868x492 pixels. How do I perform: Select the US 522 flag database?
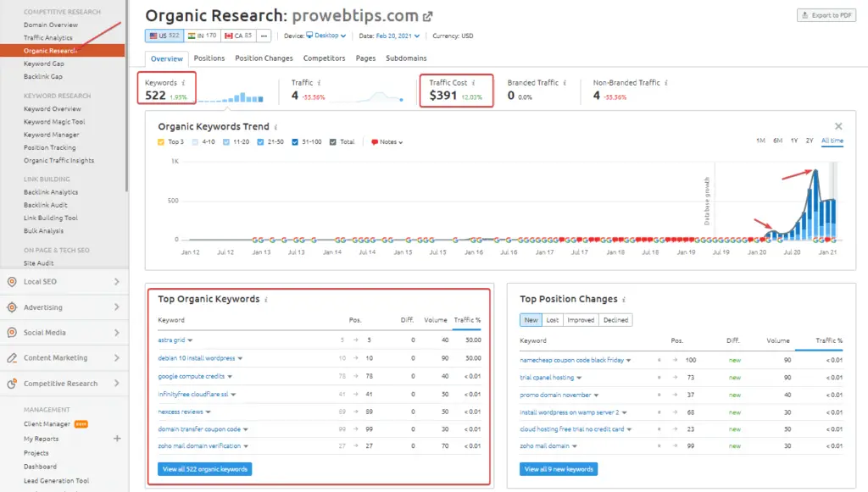coord(164,36)
